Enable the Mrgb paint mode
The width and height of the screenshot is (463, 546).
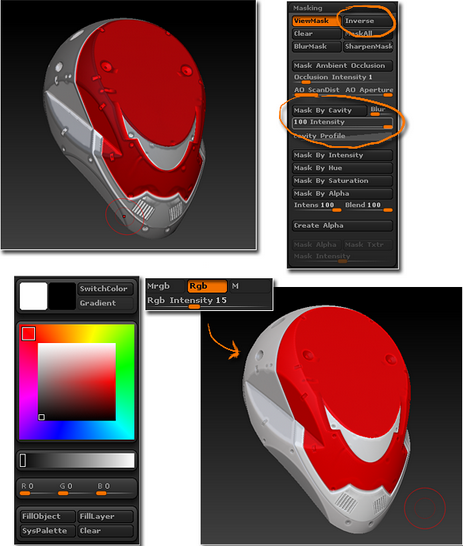[x=166, y=286]
